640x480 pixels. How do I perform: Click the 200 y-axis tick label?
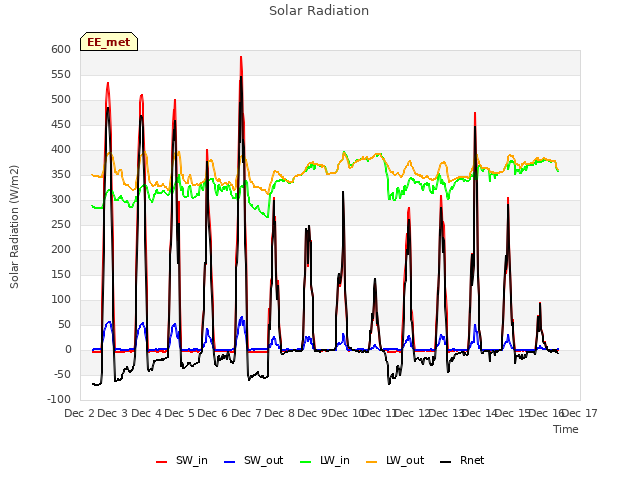(61, 249)
